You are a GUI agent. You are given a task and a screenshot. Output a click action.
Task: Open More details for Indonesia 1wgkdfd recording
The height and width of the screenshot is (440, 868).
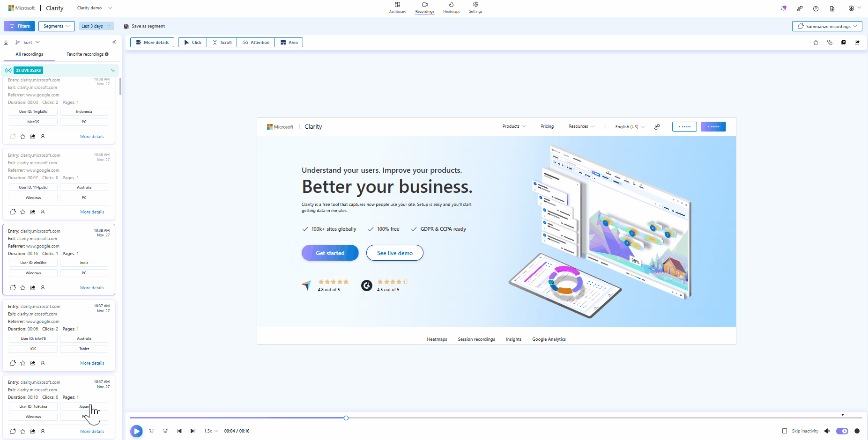(92, 137)
